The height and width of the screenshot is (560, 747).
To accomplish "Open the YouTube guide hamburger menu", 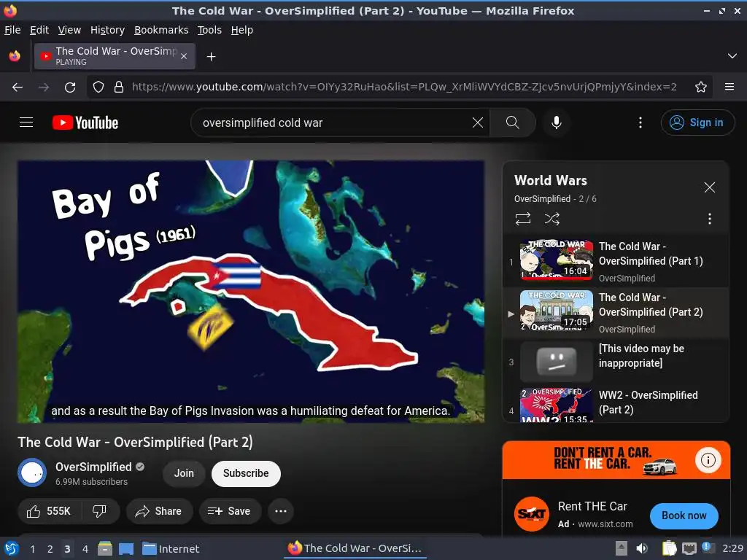I will coord(26,122).
